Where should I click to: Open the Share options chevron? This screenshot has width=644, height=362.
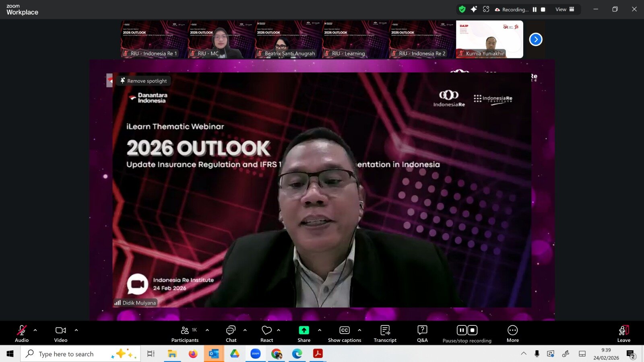[x=320, y=330]
